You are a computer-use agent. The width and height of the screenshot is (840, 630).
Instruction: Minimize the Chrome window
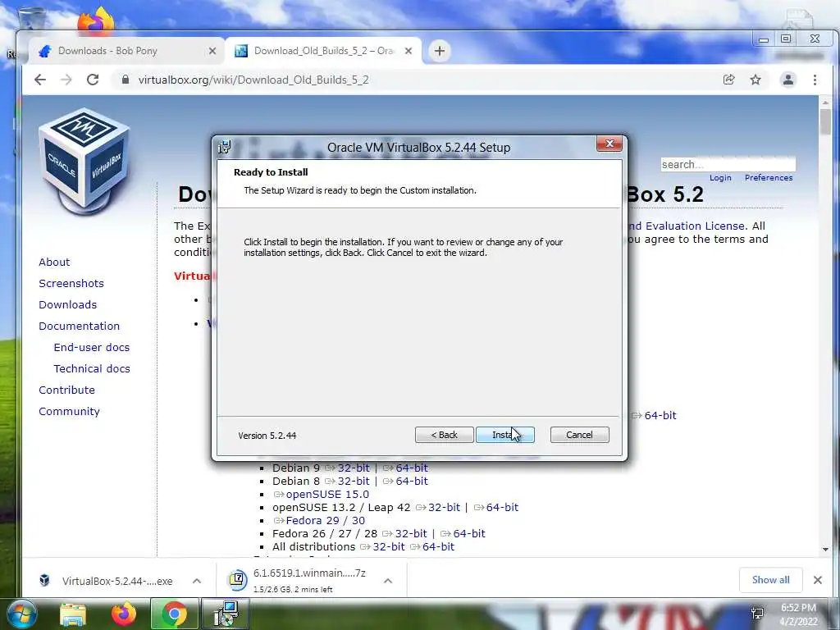[764, 39]
